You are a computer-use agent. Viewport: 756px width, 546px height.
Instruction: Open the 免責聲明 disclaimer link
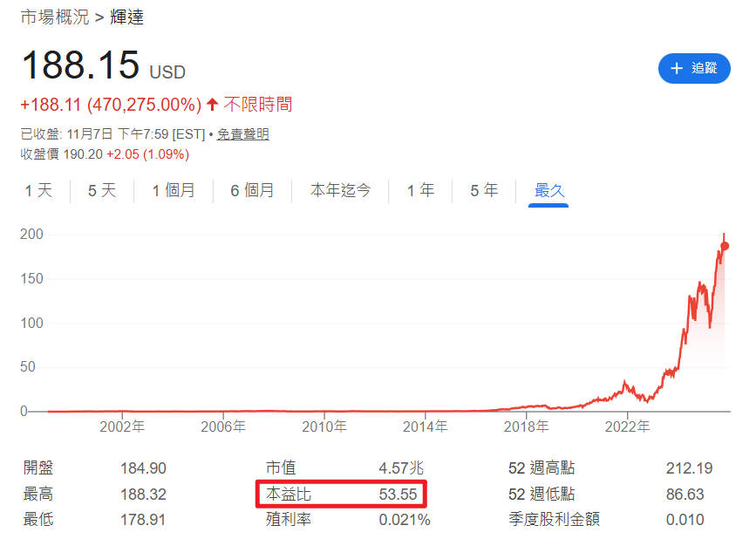tap(242, 133)
